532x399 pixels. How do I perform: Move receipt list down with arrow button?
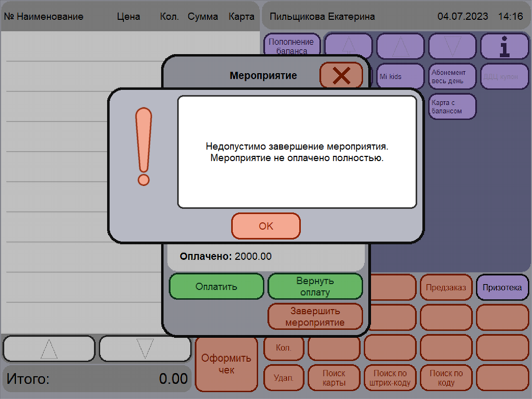pos(145,349)
